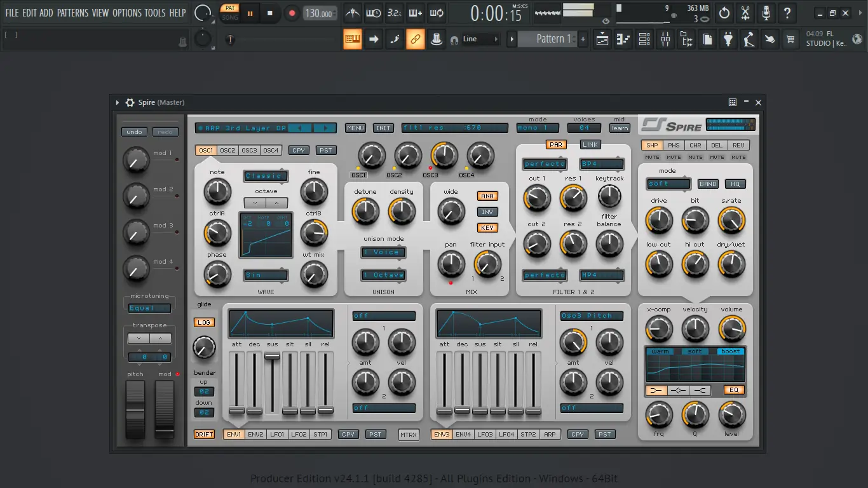Open the plugin picker plug icon
The image size is (868, 488).
tap(728, 39)
